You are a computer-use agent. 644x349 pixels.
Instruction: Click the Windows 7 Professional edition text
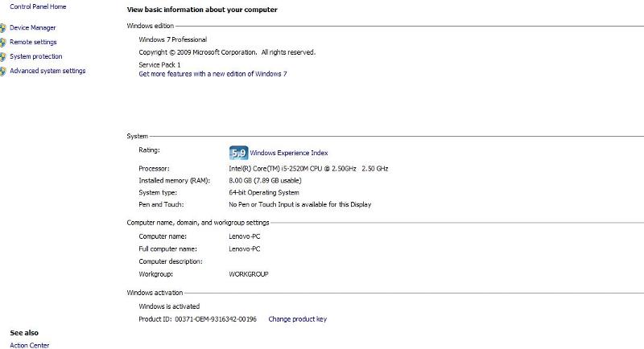[x=172, y=39]
